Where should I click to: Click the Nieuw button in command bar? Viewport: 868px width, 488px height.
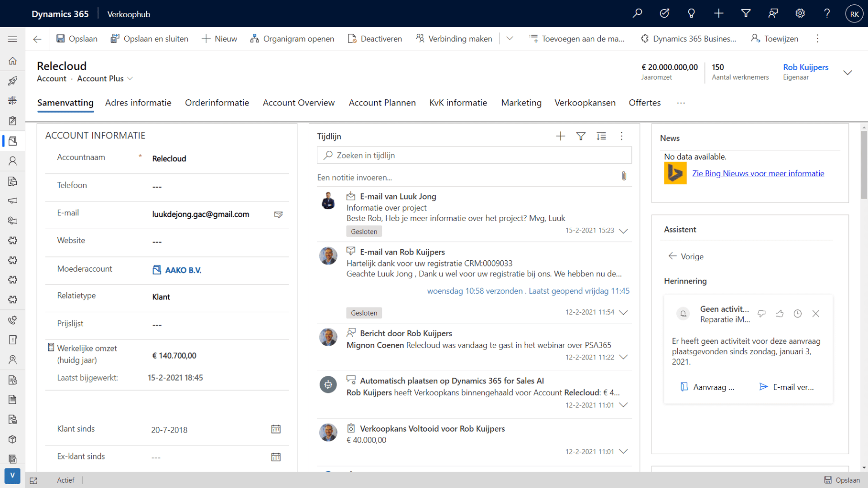pyautogui.click(x=219, y=39)
